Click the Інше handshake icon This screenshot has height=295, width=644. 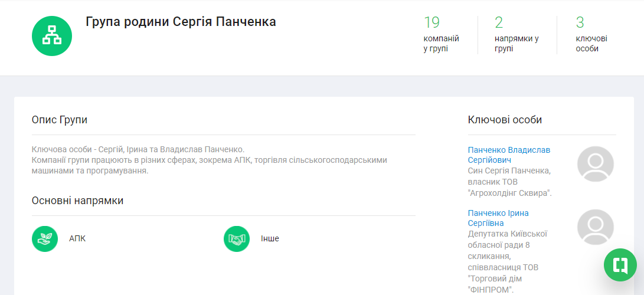237,239
